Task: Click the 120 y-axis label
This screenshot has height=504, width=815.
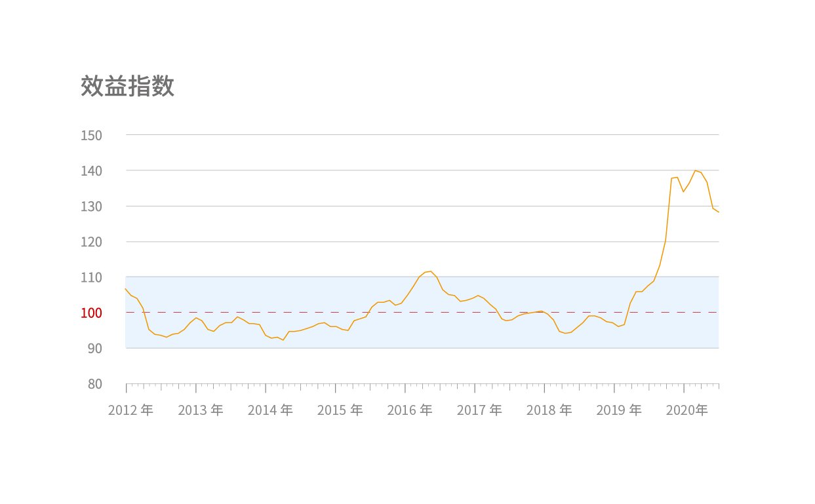Action: pos(91,242)
